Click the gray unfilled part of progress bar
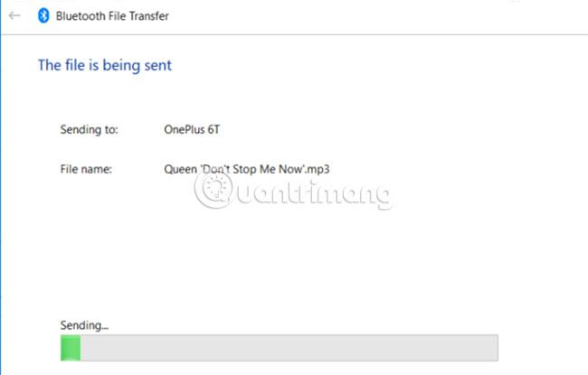This screenshot has height=375, width=588. click(289, 348)
